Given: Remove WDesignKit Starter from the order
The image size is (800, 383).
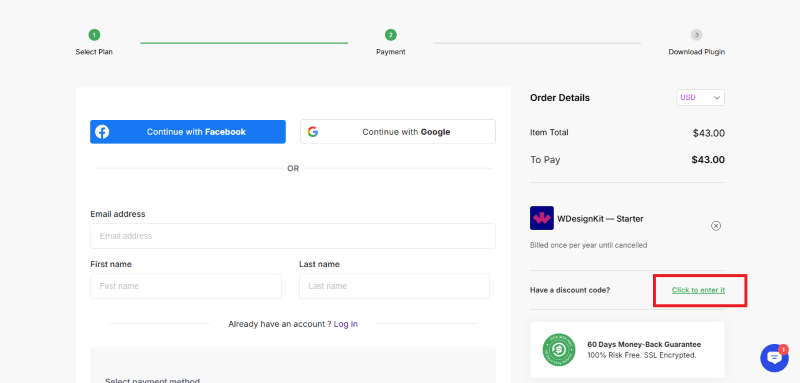Looking at the screenshot, I should 716,226.
